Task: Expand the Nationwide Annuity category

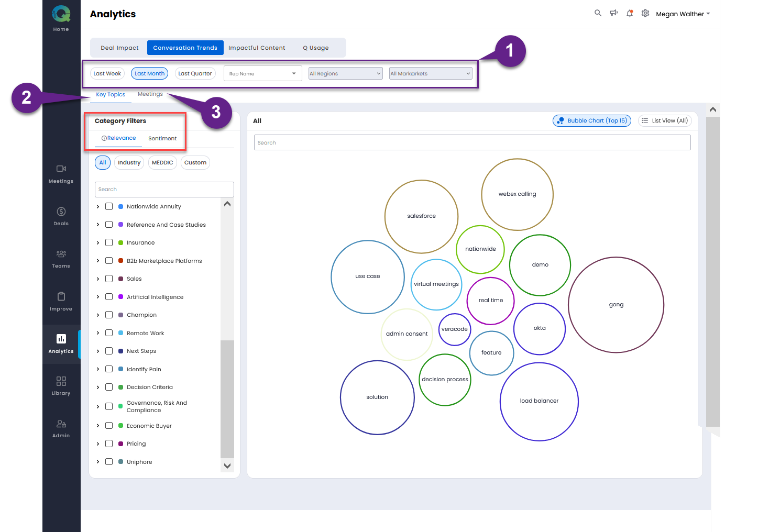Action: (98, 207)
